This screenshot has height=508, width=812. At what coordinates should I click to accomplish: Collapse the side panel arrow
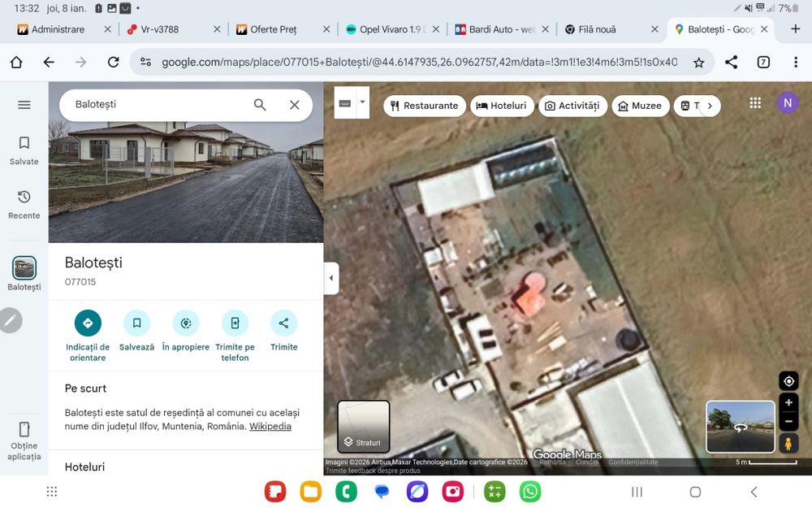pos(331,278)
